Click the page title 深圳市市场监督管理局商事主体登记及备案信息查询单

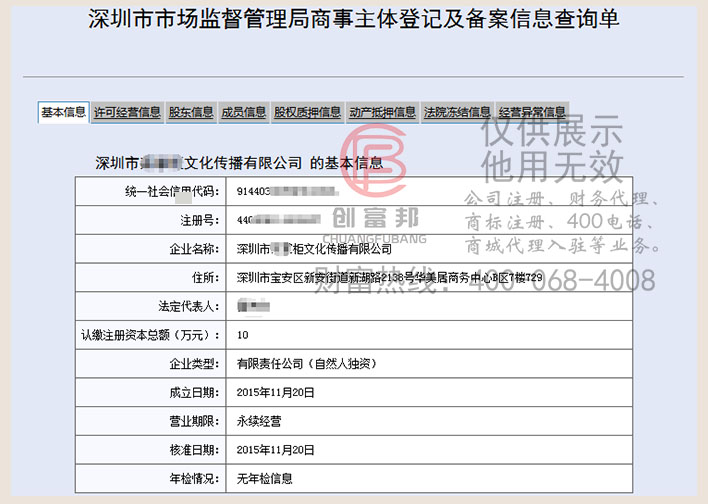pyautogui.click(x=354, y=19)
